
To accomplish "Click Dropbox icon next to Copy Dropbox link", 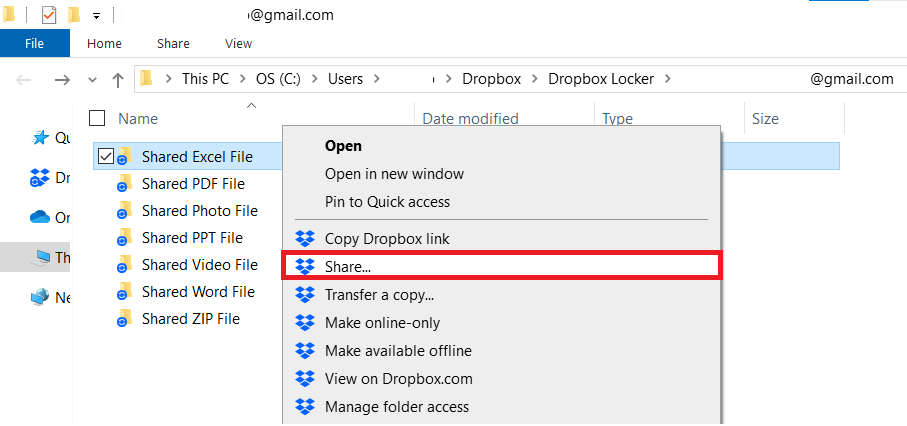I will tap(305, 239).
